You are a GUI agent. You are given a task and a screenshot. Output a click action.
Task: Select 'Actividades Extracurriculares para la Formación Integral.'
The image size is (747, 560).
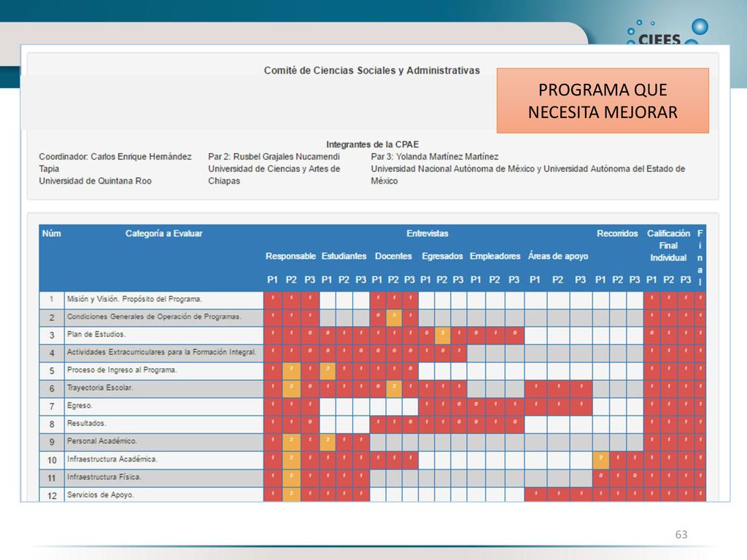161,352
